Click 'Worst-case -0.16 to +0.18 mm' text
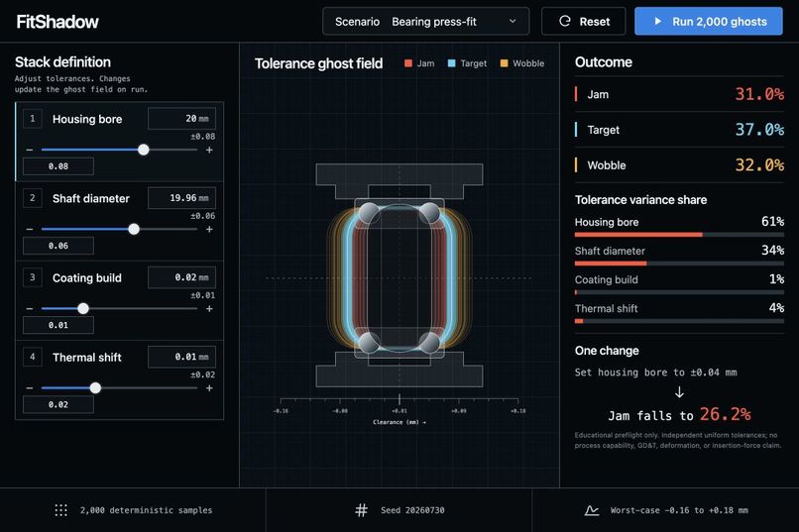 tap(679, 510)
